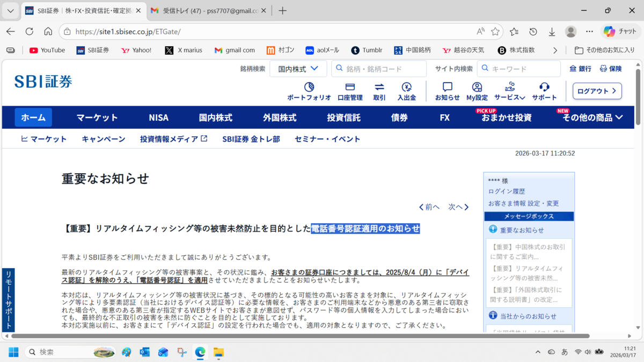Select the マーケット main navigation tab

click(x=97, y=117)
